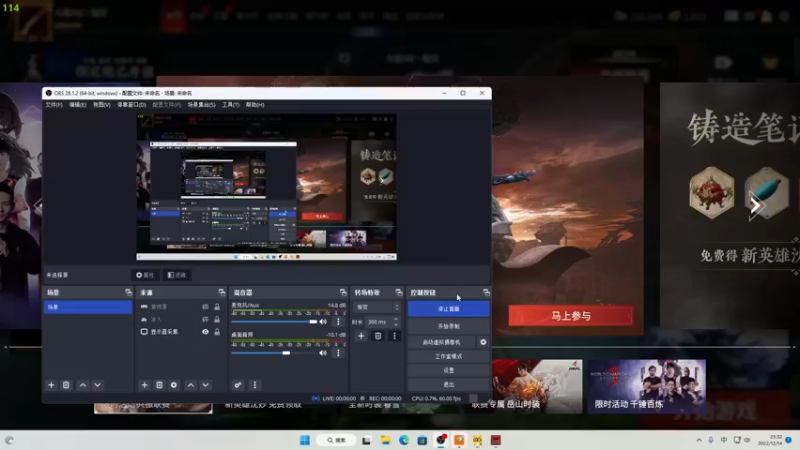
Task: Click the 停止直播 stop streaming button
Action: 448,309
